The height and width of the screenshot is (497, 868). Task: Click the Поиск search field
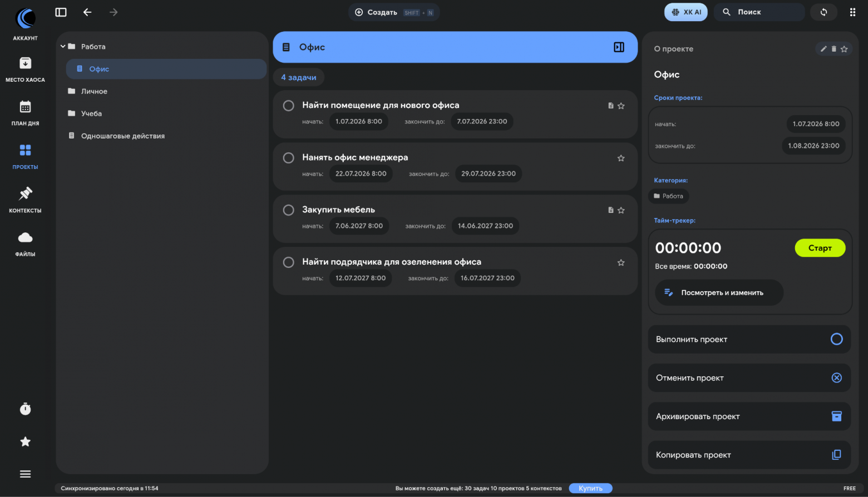(x=760, y=12)
